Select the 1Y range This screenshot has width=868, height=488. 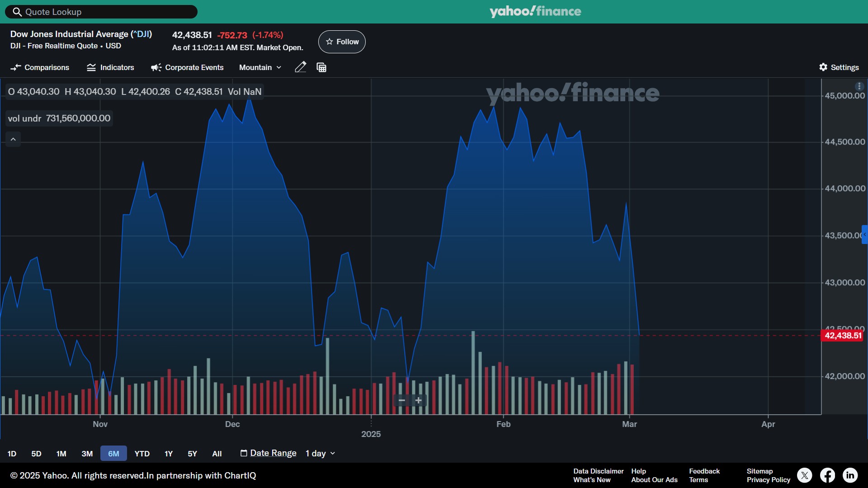coord(169,454)
